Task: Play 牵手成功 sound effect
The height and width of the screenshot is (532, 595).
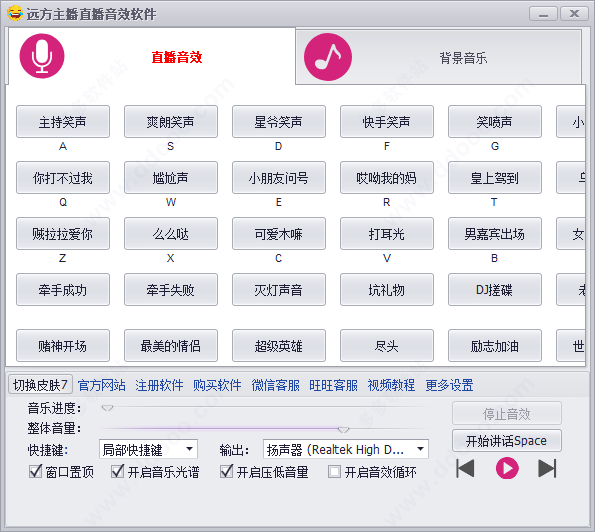Action: tap(63, 290)
